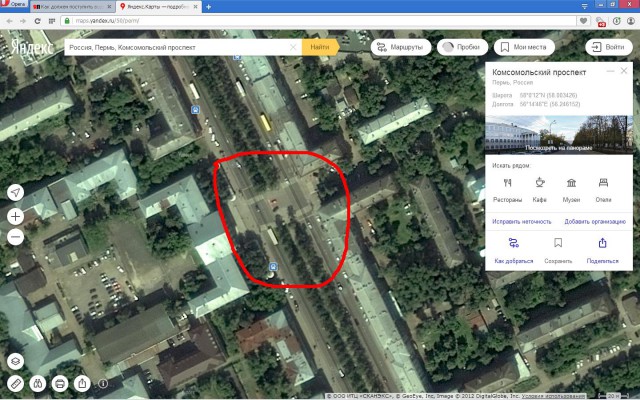Select the ruler distance tool
This screenshot has height=400, width=640.
pyautogui.click(x=16, y=384)
